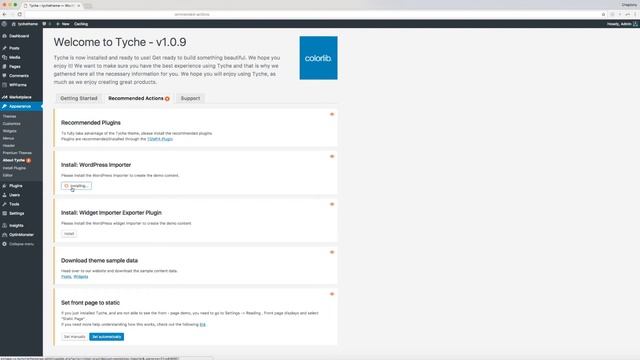The height and width of the screenshot is (360, 640).
Task: Dismiss the Recommended Plugins card icon
Action: click(332, 114)
